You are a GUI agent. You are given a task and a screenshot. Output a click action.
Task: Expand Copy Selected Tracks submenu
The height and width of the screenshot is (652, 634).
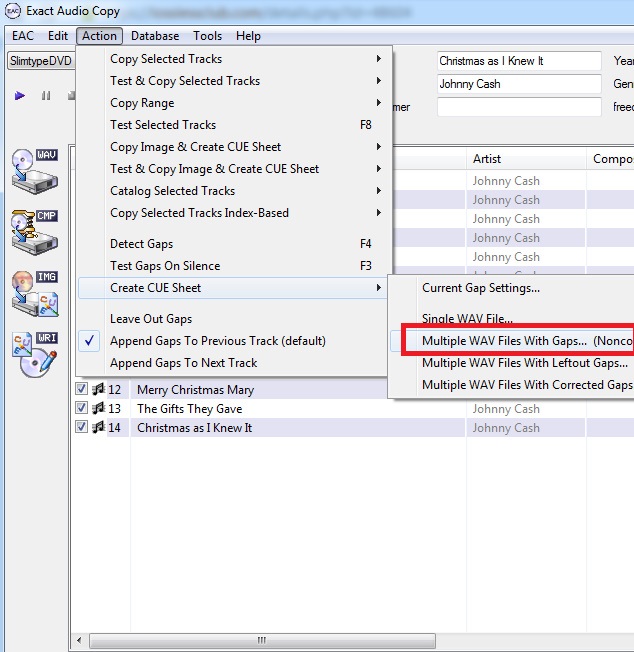233,59
